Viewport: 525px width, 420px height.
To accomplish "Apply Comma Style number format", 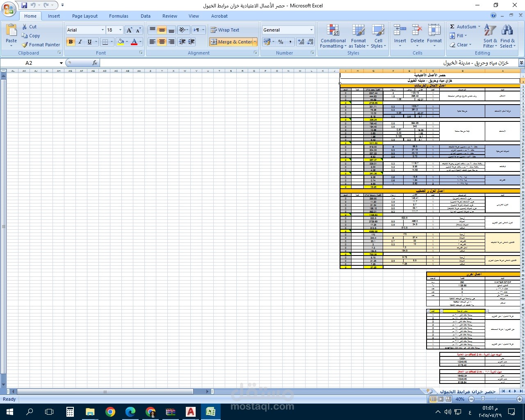I will 290,42.
